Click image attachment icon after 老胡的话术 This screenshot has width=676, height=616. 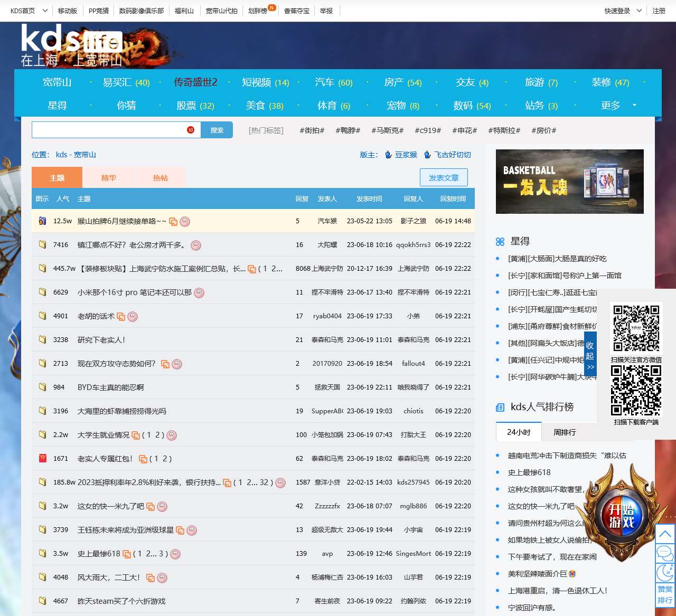[121, 317]
